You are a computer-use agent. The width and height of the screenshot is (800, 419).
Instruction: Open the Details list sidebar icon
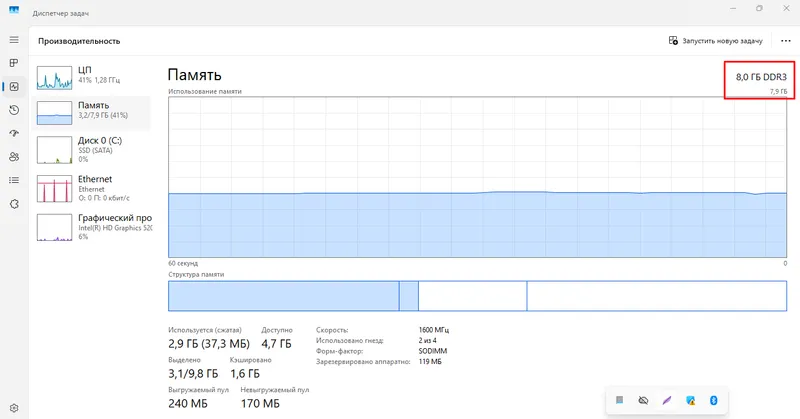(x=14, y=180)
